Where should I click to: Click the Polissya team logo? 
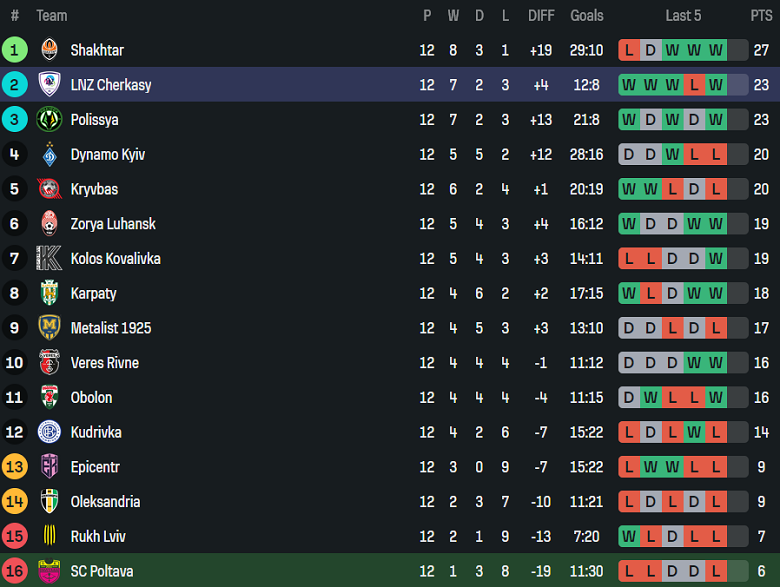pyautogui.click(x=49, y=120)
